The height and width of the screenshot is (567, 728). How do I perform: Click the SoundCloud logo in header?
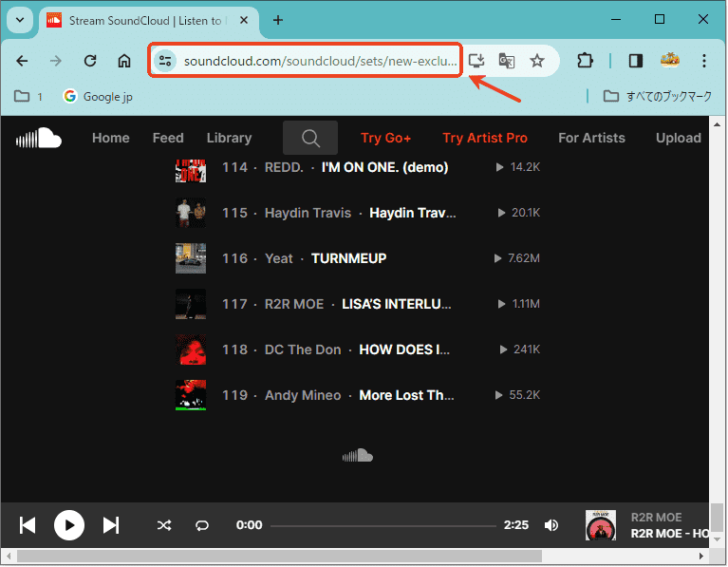click(39, 139)
